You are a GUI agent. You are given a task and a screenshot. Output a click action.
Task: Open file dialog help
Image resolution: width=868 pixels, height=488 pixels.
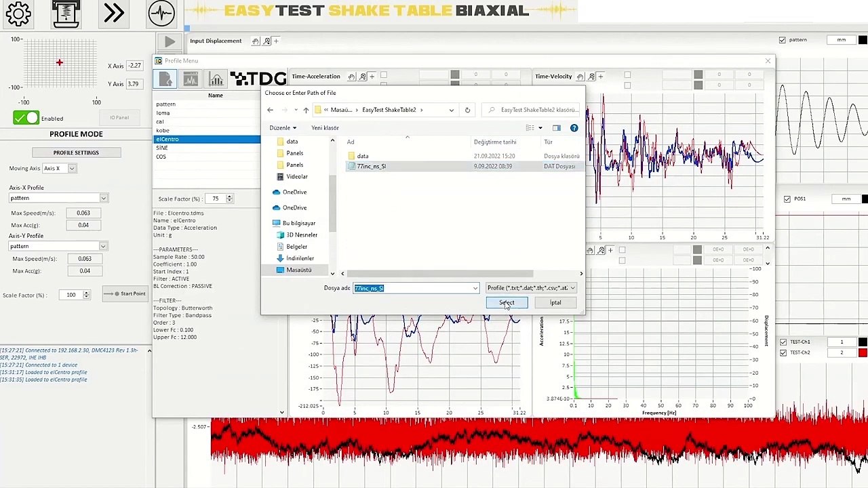click(x=574, y=128)
